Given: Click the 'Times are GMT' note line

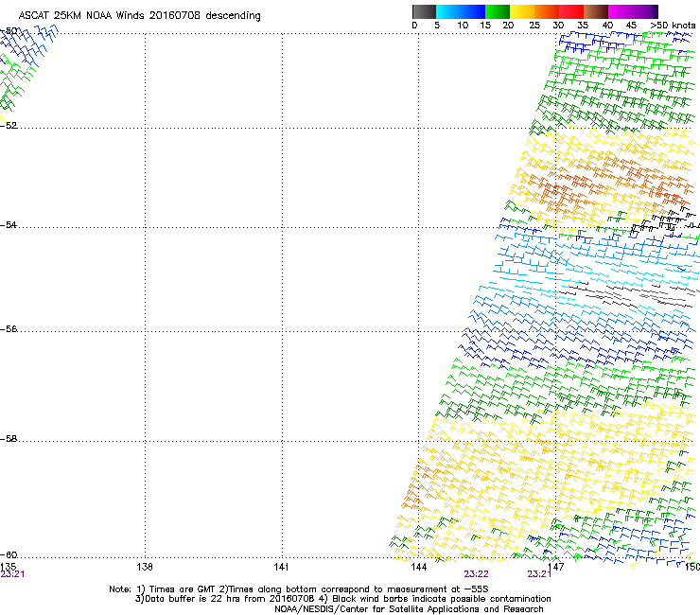Looking at the screenshot, I should click(299, 589).
